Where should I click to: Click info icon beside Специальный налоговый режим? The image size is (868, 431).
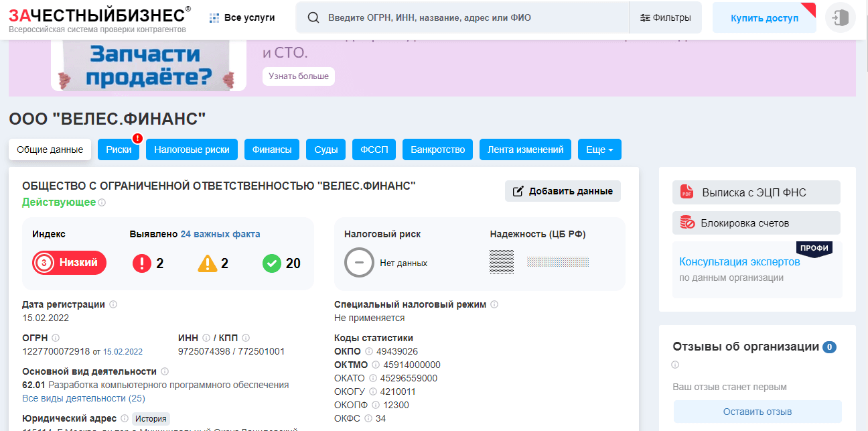click(x=494, y=304)
